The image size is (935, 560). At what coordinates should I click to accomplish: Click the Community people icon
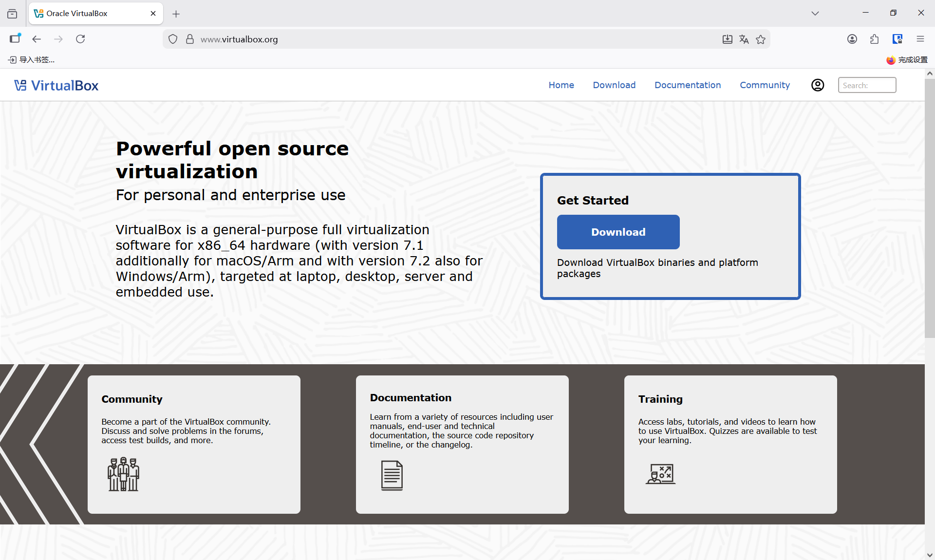(123, 474)
